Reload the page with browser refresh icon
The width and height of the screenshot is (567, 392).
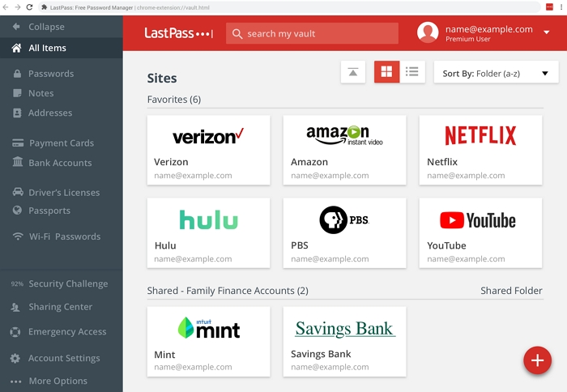29,7
